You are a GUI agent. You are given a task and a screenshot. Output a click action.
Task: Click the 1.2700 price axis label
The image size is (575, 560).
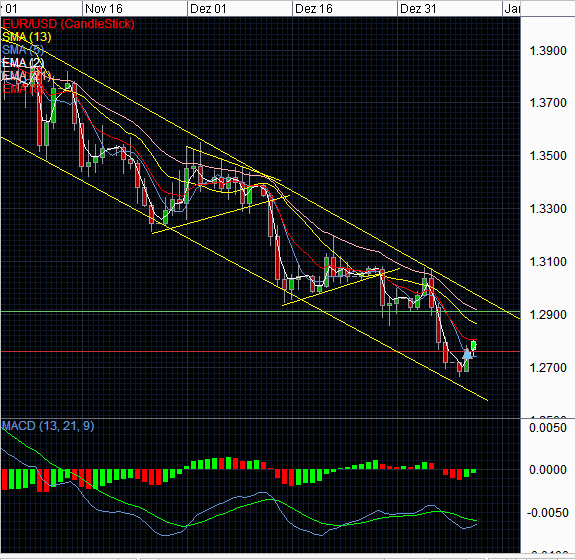click(x=548, y=367)
